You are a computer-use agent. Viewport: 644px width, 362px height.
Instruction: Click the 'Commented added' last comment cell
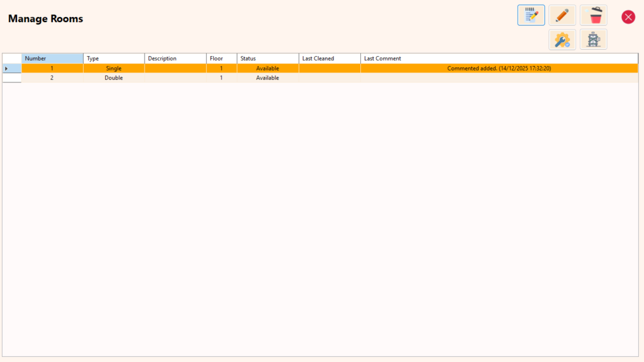click(x=499, y=68)
